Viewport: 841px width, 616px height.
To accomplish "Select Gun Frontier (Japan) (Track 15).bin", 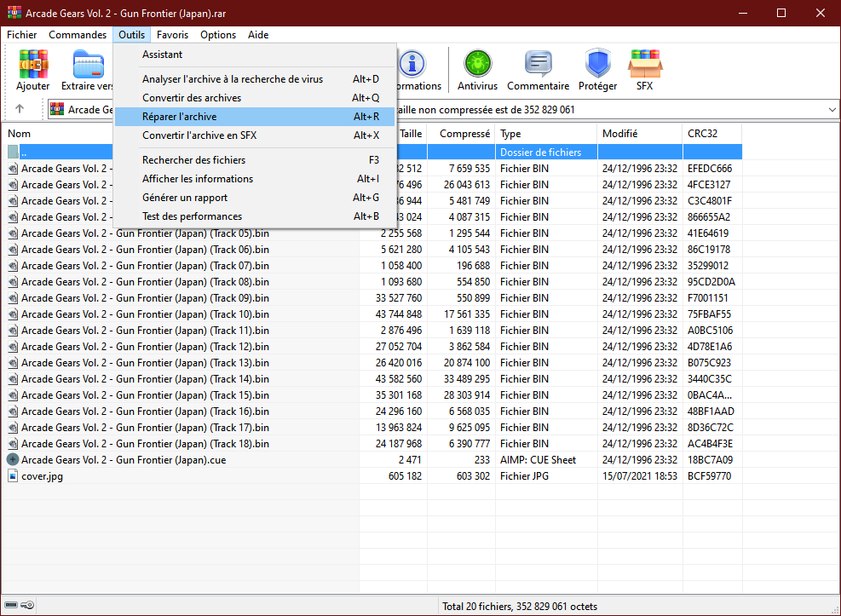I will tap(146, 395).
